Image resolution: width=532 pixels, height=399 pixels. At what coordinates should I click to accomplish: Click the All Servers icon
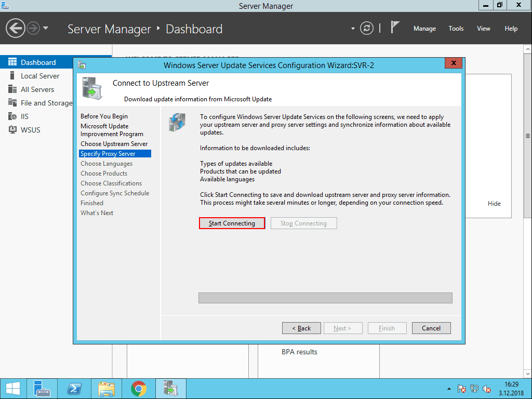point(12,89)
